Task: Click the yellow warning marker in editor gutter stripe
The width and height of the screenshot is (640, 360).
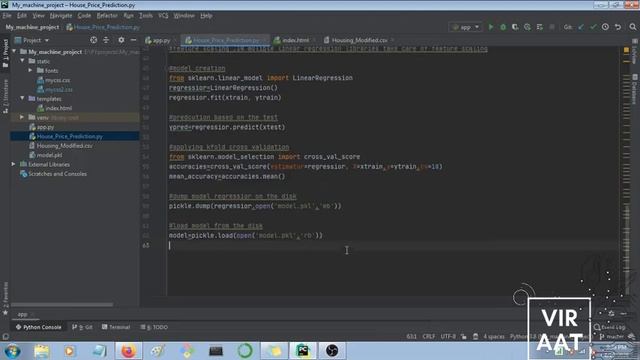Action: tap(626, 50)
